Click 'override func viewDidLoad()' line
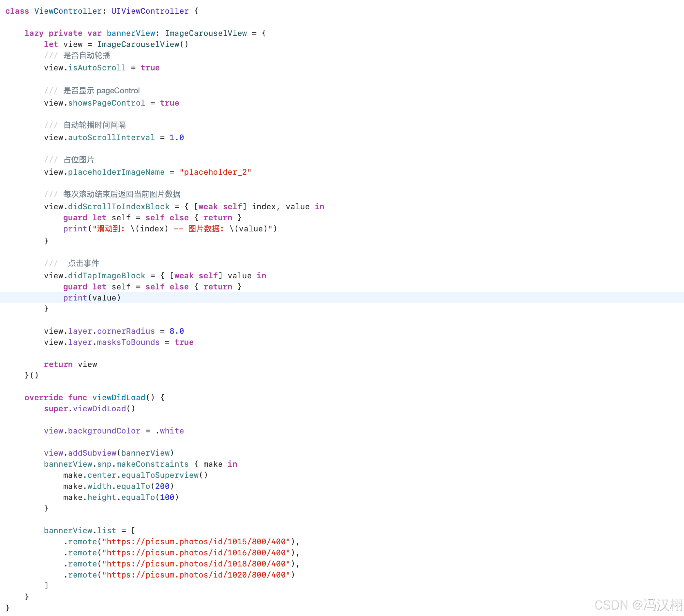The width and height of the screenshot is (684, 616). pyautogui.click(x=95, y=397)
